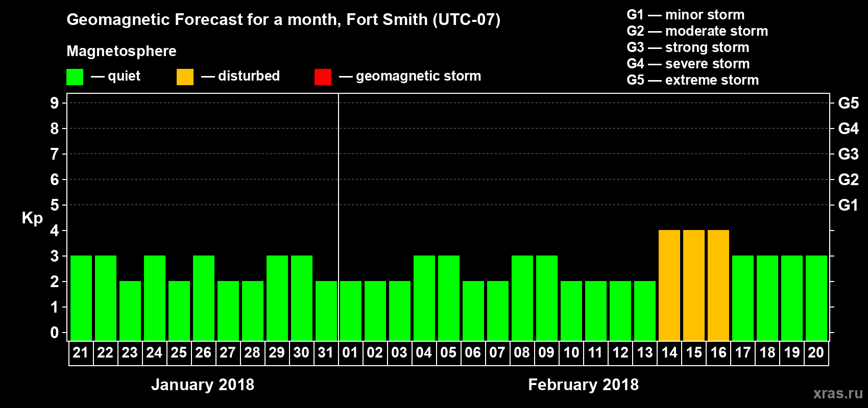Select the bar for January 21
The height and width of the screenshot is (408, 868).
81,298
